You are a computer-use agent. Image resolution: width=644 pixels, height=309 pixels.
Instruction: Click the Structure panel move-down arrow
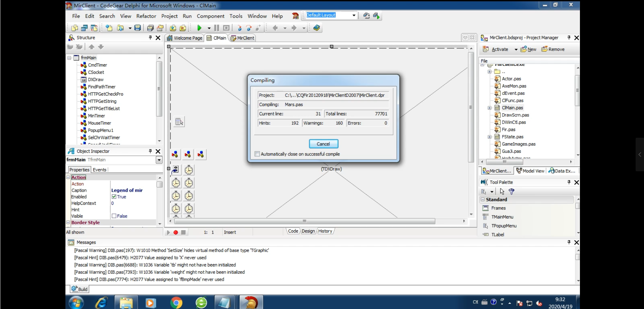pos(101,47)
